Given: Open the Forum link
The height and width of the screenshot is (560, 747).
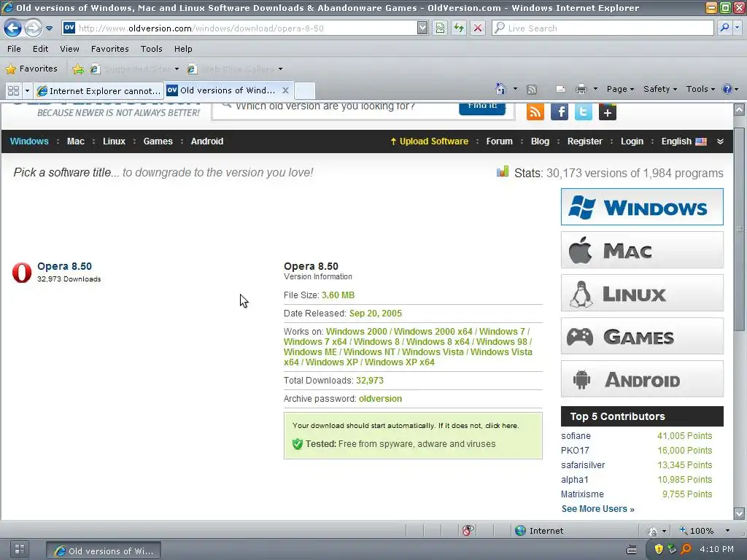Looking at the screenshot, I should coord(499,141).
